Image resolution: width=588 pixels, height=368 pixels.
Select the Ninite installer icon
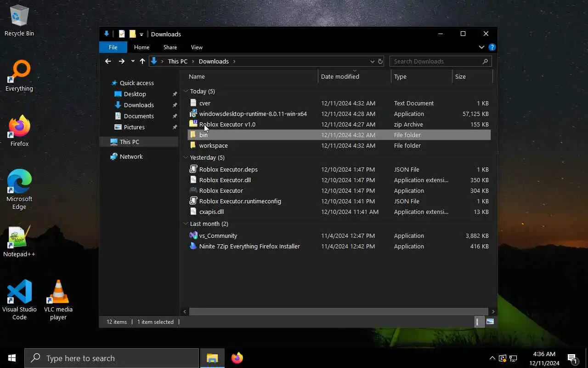(193, 246)
